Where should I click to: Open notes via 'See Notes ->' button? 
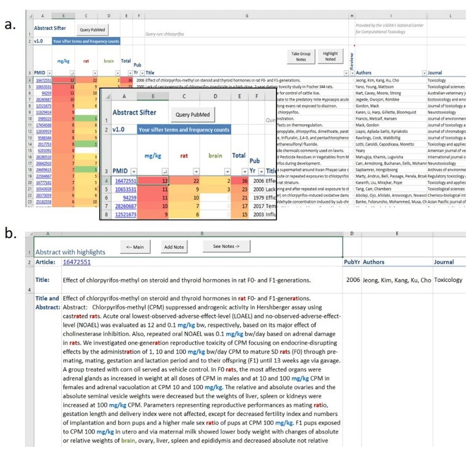coord(227,246)
